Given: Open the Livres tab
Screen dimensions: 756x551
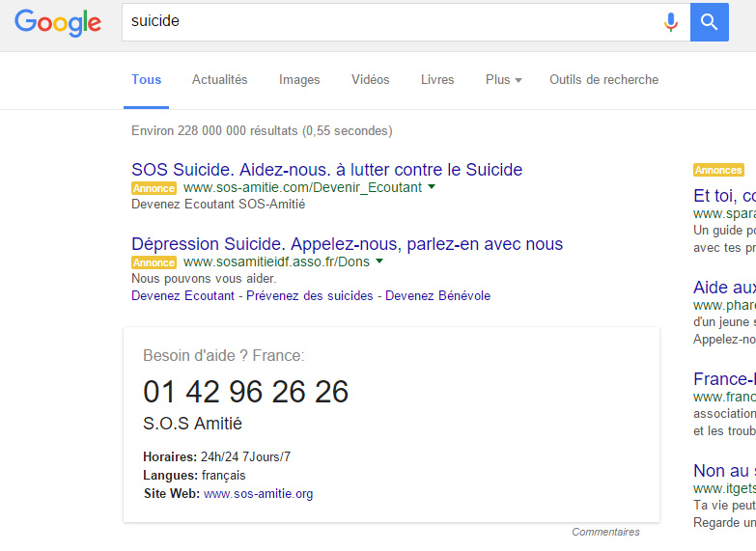Looking at the screenshot, I should coord(437,79).
